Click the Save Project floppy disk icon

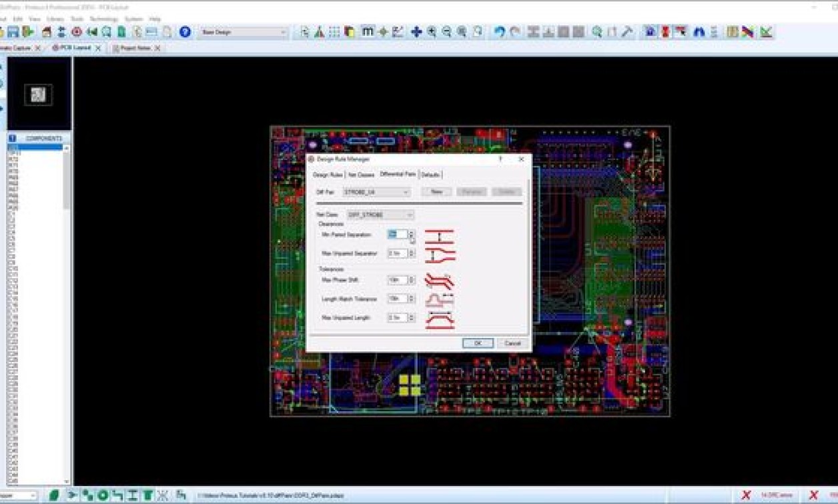click(13, 32)
